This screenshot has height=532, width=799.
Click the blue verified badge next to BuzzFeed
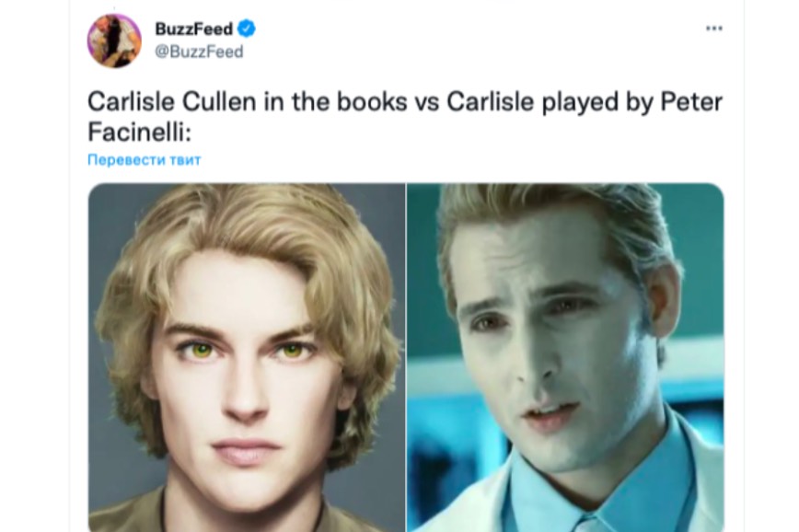247,29
